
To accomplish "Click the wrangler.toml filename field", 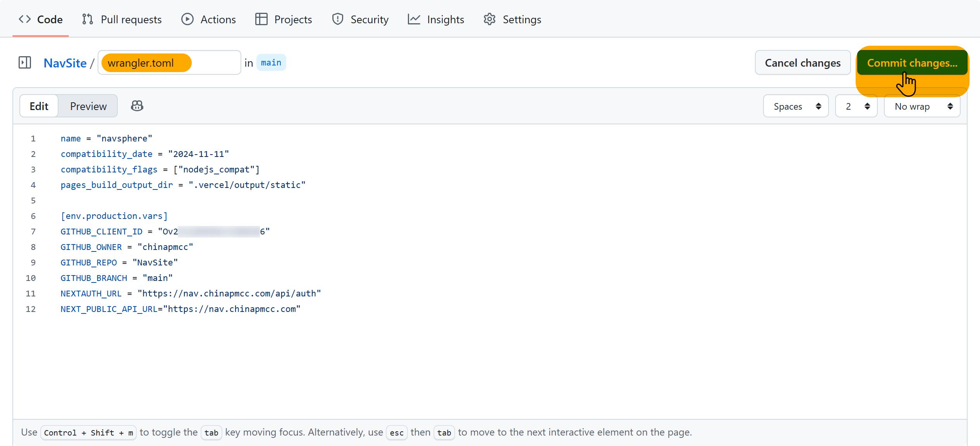I will 169,63.
